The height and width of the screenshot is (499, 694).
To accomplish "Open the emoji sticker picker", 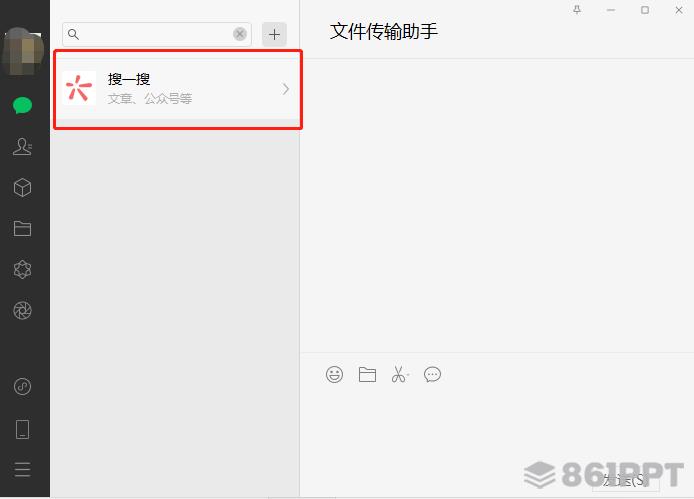I will (334, 375).
